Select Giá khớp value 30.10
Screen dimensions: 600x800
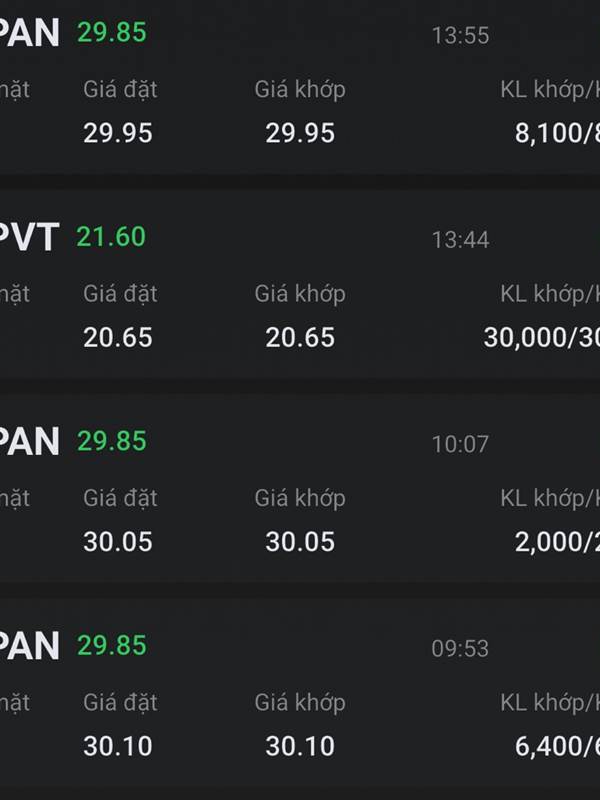tap(300, 746)
